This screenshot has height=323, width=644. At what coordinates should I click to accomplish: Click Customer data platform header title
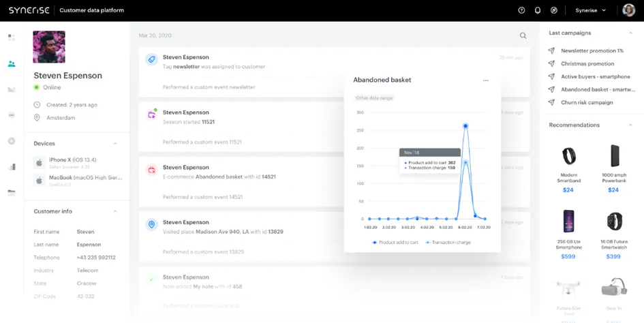tap(91, 10)
